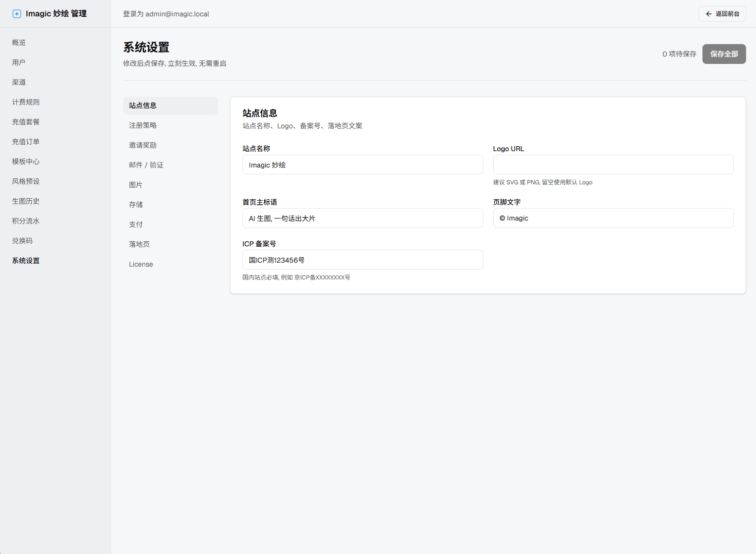Click the 修改后点保存 subtitle text
Viewport: 756px width, 554px height.
click(x=174, y=63)
